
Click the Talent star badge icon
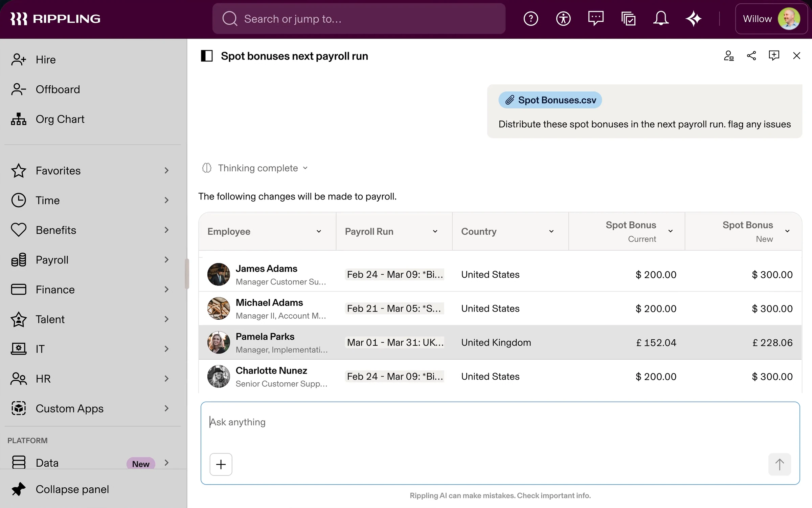(x=19, y=319)
